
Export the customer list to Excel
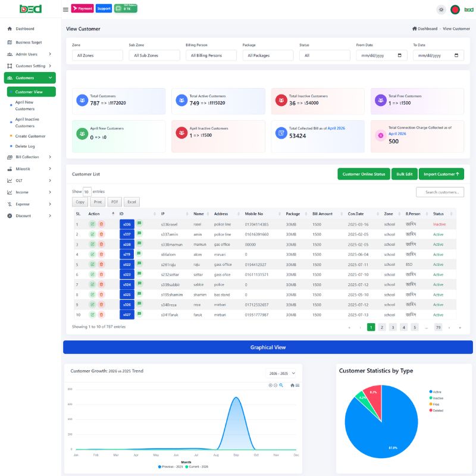pyautogui.click(x=131, y=202)
